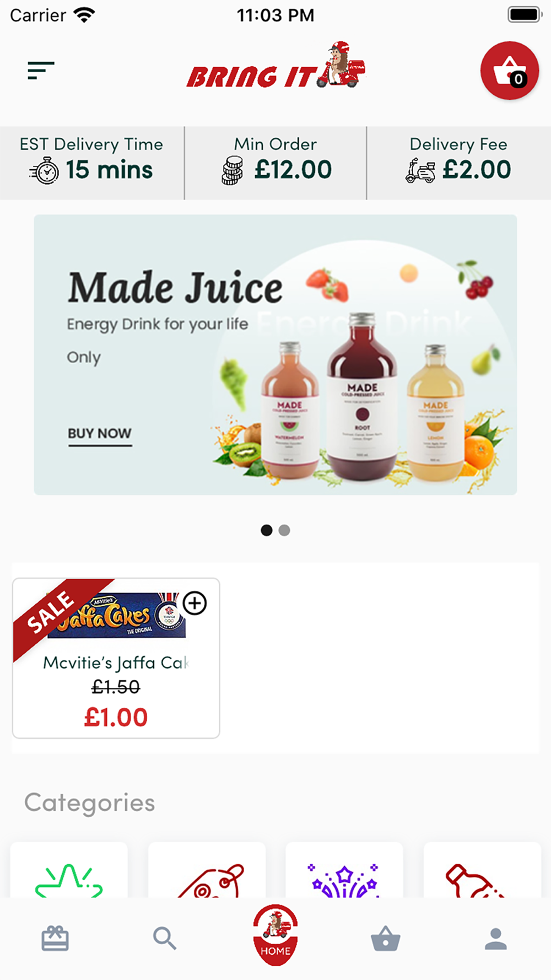
Task: Go to the HOME tab
Action: (275, 935)
